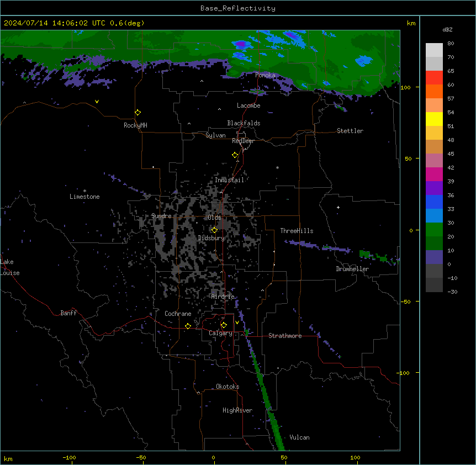Click the RedDeer city label
Screen dimensions: 476x465
[243, 141]
